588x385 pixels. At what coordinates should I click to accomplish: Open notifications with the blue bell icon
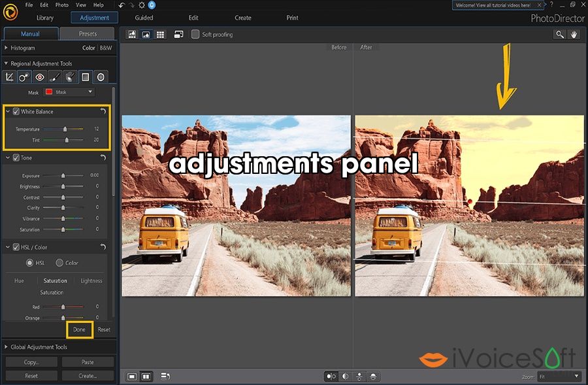pos(152,5)
